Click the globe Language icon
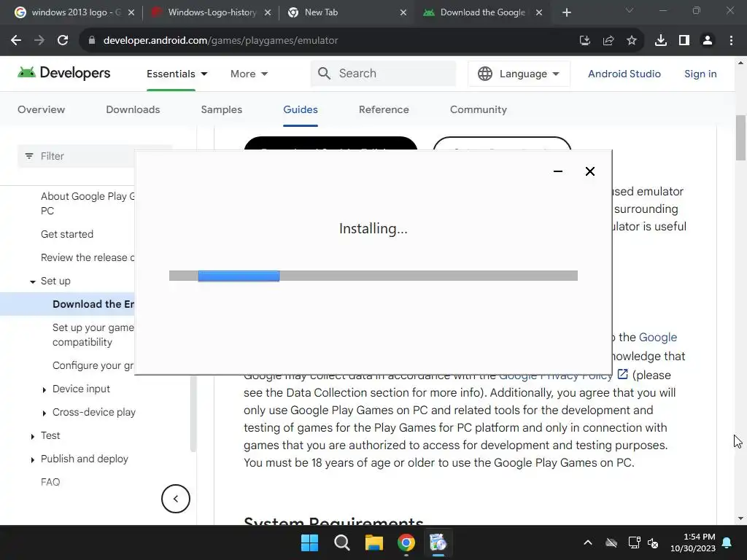This screenshot has width=747, height=560. [485, 74]
